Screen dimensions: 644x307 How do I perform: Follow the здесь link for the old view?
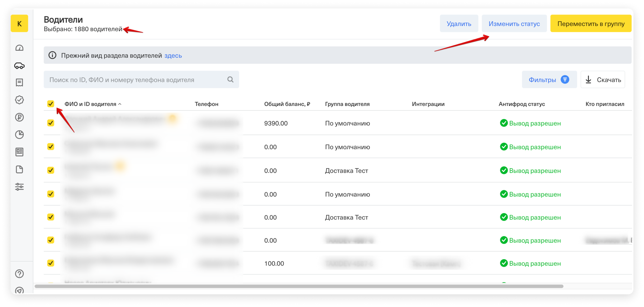click(173, 55)
